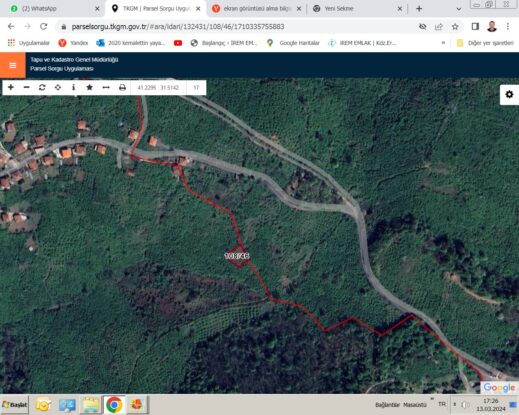Show the hidden bookmarks overflow chevron
Viewport: 519px width, 415px height.
(x=443, y=43)
